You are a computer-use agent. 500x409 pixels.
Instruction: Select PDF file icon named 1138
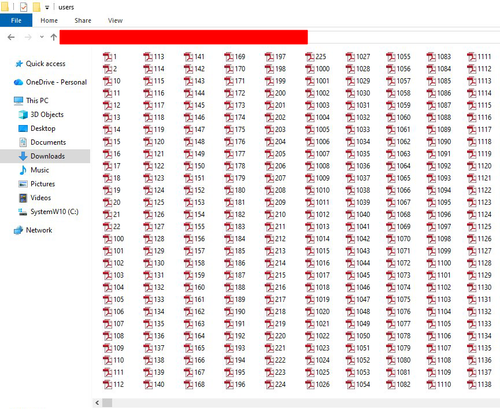pyautogui.click(x=472, y=384)
